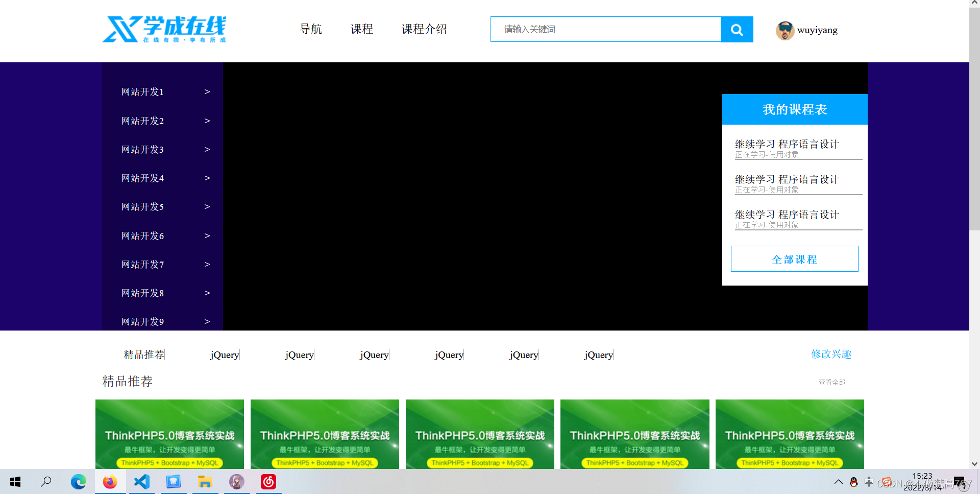Click the search magnifier button

coord(737,30)
